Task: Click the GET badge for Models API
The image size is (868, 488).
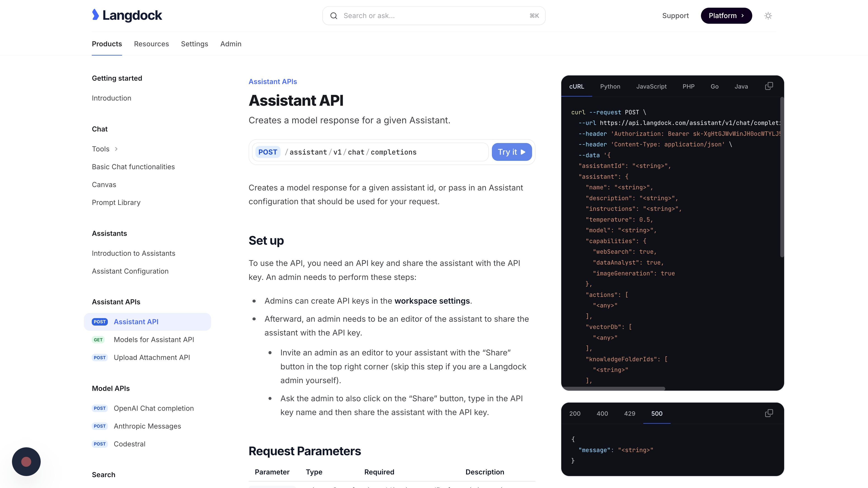Action: (98, 340)
